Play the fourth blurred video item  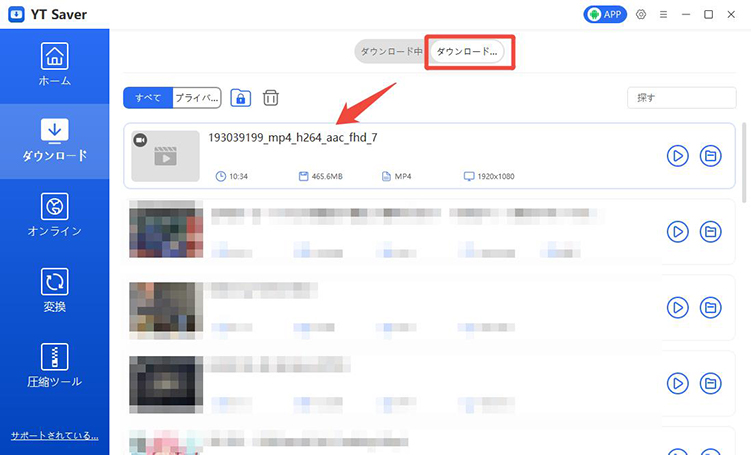coord(678,383)
